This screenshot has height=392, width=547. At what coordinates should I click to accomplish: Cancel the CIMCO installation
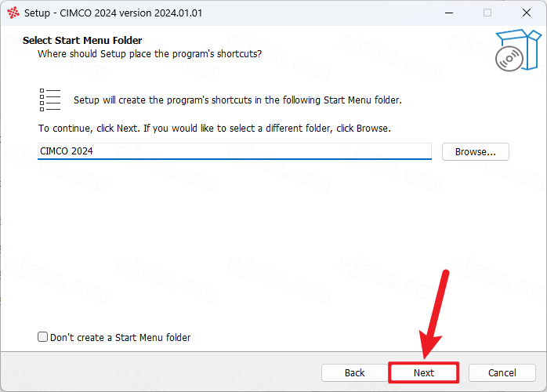tap(502, 373)
